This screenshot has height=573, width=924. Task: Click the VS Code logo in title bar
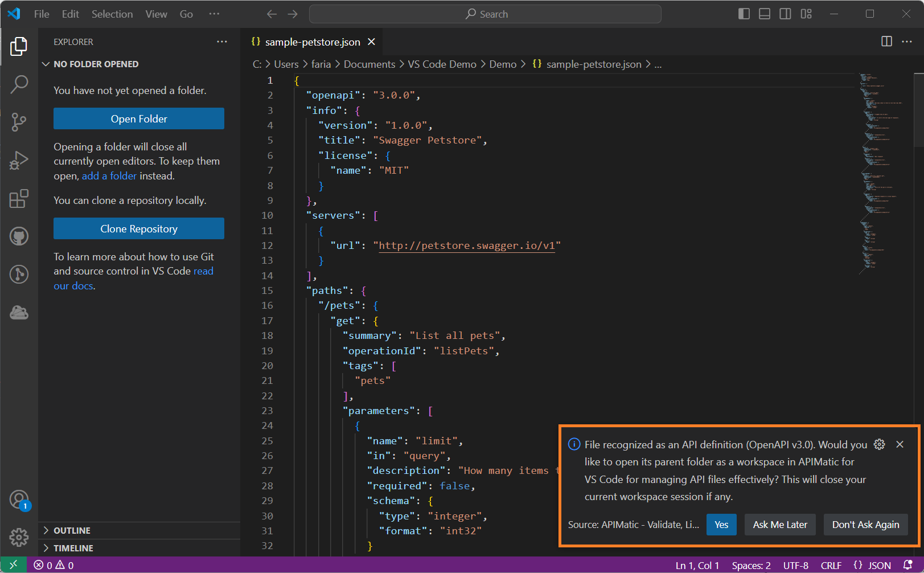coord(14,14)
